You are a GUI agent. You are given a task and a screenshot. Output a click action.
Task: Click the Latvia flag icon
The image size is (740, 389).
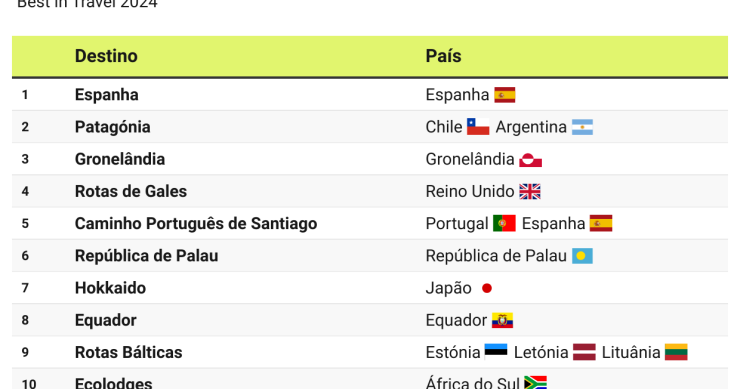(x=584, y=352)
